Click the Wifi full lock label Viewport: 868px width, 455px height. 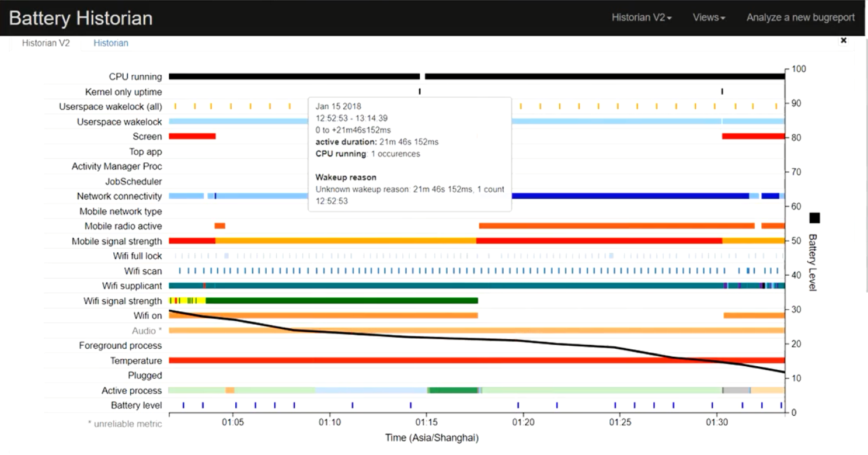point(138,256)
